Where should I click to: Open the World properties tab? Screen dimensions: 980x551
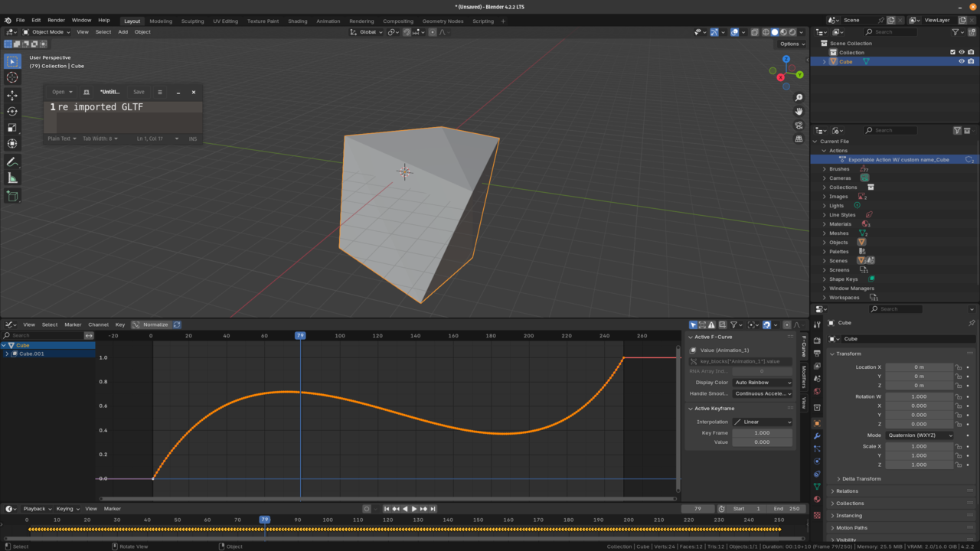click(x=817, y=392)
